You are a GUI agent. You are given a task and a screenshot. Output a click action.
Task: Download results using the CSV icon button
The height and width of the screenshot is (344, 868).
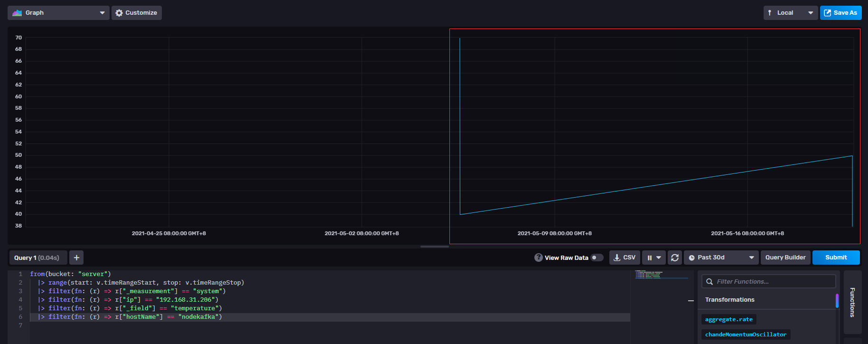coord(625,258)
